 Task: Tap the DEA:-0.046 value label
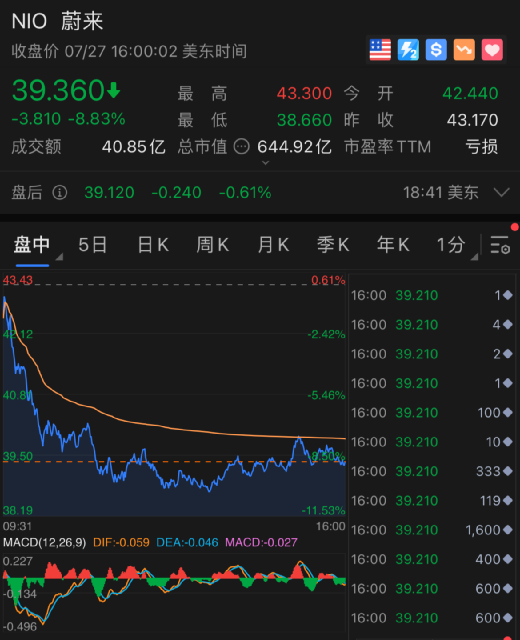(187, 542)
